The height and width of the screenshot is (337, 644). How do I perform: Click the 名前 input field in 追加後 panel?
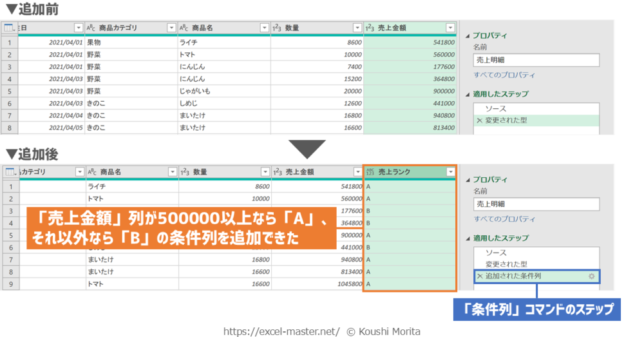(x=536, y=204)
